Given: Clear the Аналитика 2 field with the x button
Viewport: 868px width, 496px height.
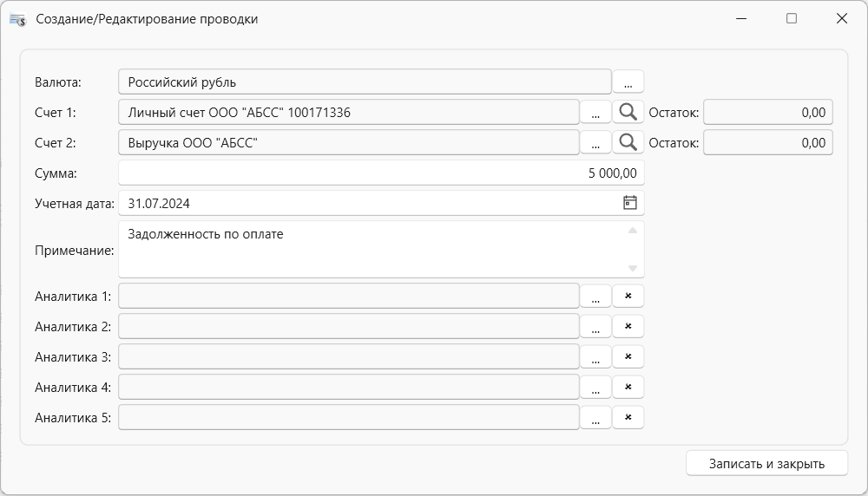Looking at the screenshot, I should [628, 326].
